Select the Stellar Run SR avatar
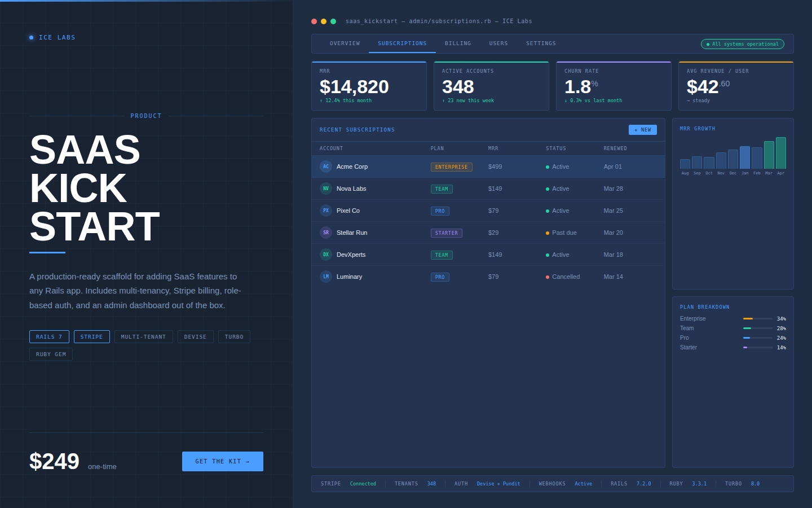Image resolution: width=812 pixels, height=508 pixels. (x=326, y=233)
